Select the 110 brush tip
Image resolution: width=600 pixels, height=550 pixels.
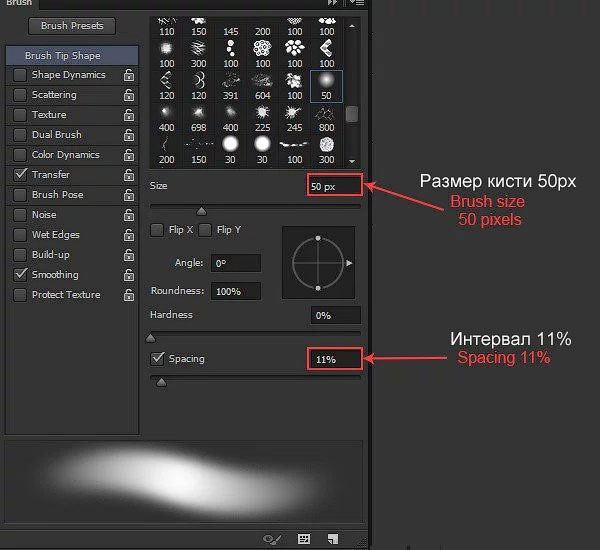(x=166, y=27)
